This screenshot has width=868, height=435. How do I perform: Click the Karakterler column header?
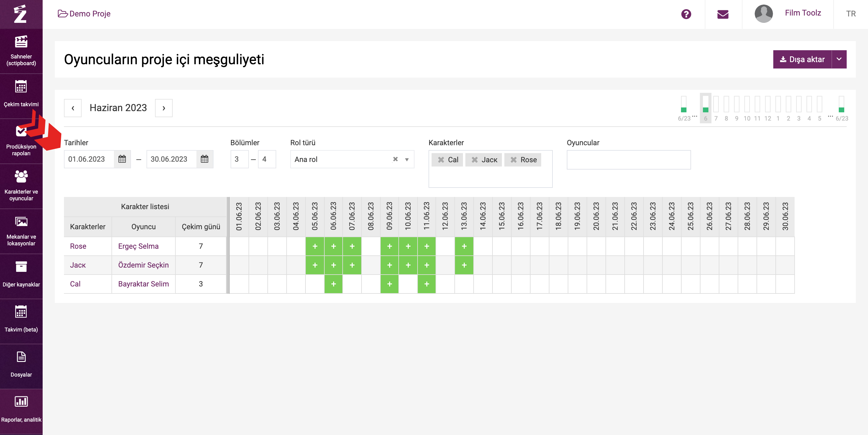coord(88,226)
